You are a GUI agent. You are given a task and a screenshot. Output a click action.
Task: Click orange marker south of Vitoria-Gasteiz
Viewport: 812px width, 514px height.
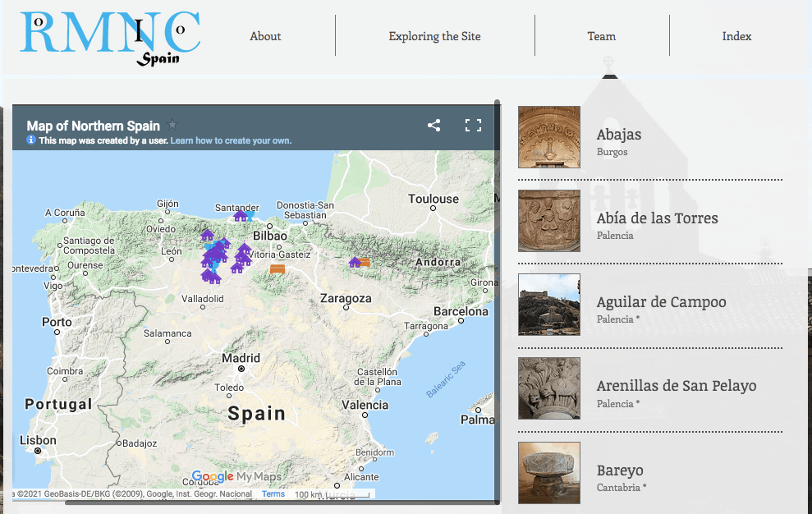(278, 268)
